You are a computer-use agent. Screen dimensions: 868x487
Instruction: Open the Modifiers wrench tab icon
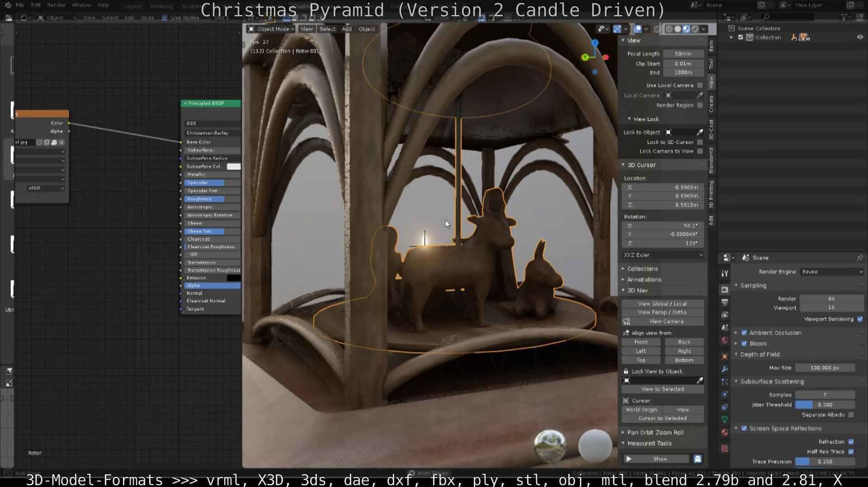pos(725,369)
